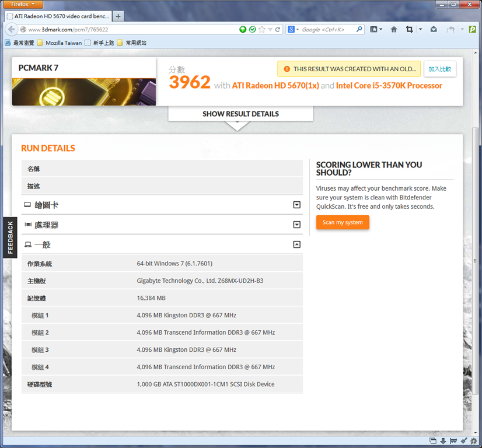Screen dimensions: 482x448
Task: Expand SHOW RESULT DETAILS panel
Action: pos(240,114)
